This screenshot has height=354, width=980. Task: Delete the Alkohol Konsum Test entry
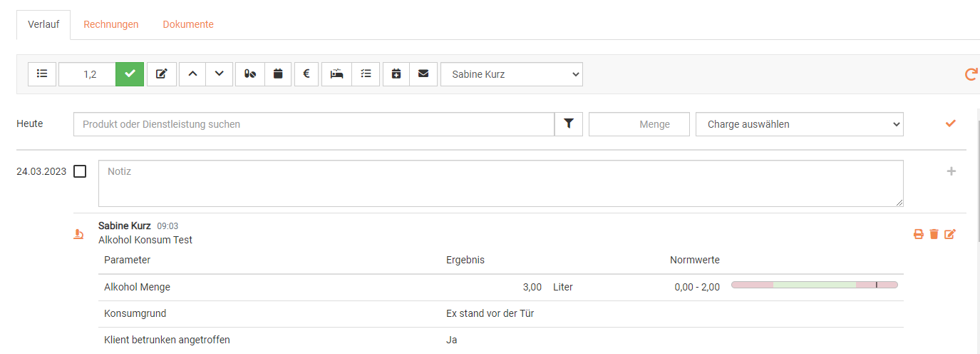tap(934, 234)
